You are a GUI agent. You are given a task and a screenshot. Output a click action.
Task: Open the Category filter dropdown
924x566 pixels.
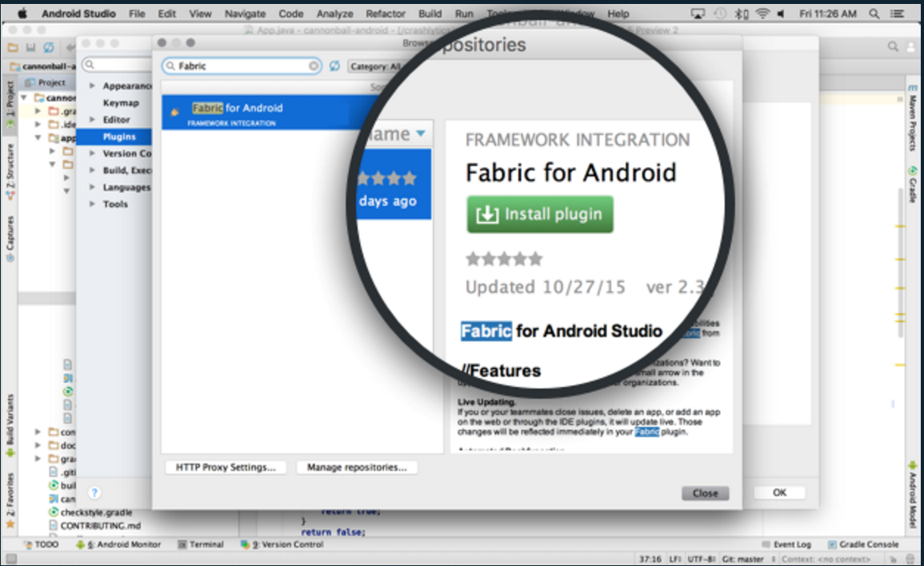[375, 66]
